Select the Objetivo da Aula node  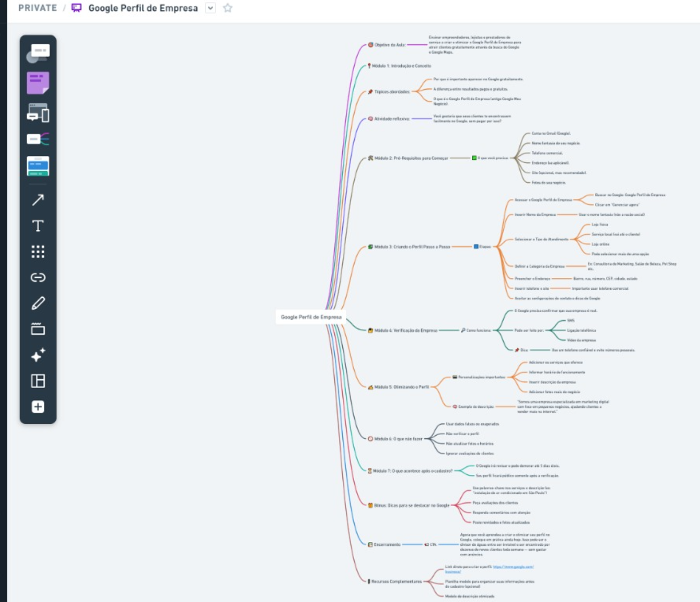pyautogui.click(x=386, y=45)
